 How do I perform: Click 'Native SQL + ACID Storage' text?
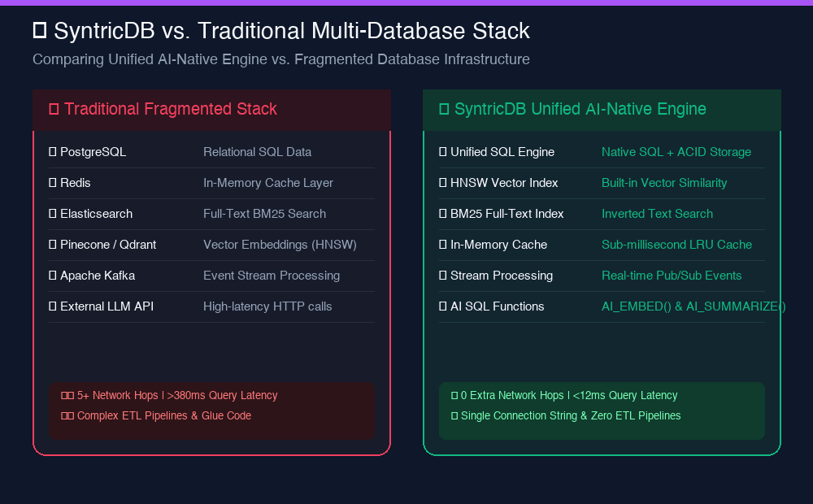676,152
